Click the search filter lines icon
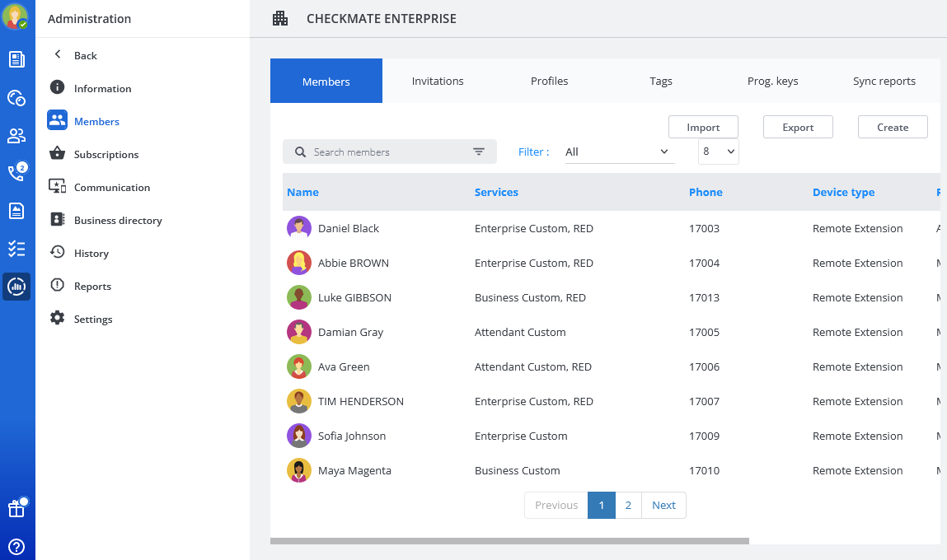947x560 pixels. click(479, 152)
